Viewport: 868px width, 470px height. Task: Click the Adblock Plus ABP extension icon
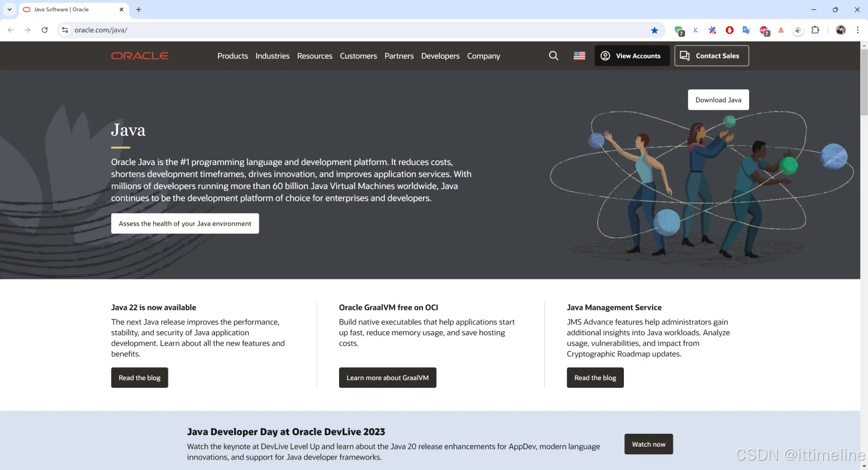764,31
